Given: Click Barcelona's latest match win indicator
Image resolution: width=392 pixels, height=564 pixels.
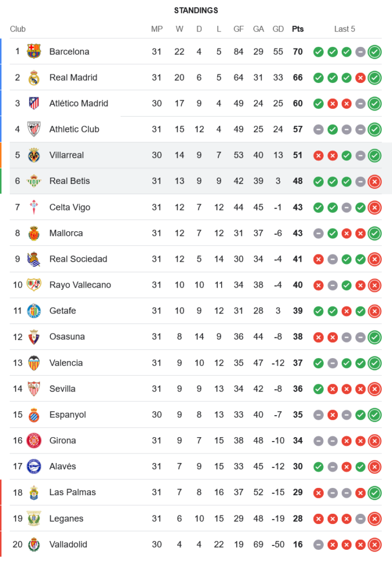Looking at the screenshot, I should [x=374, y=52].
